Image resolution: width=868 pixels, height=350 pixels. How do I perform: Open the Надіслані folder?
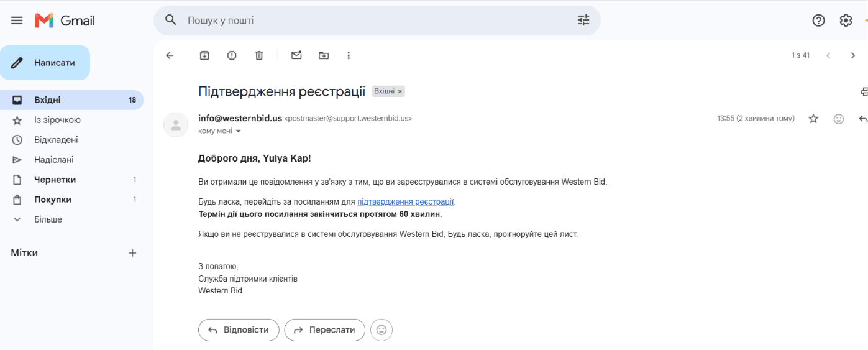71,160
